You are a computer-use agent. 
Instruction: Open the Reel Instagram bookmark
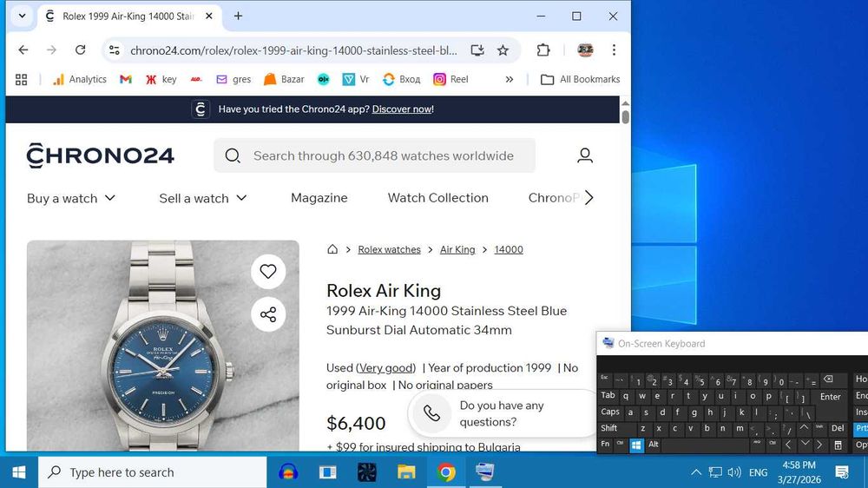(450, 80)
